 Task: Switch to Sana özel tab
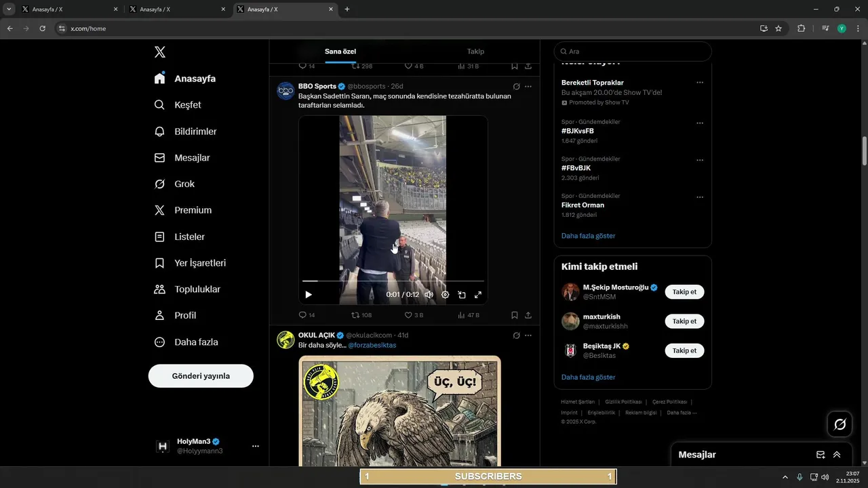pyautogui.click(x=340, y=52)
